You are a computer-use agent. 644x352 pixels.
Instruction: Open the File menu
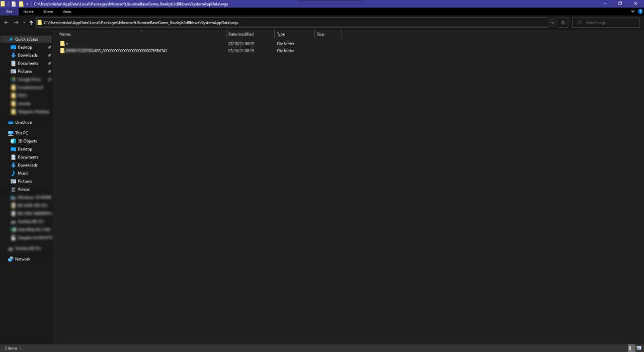[x=9, y=12]
